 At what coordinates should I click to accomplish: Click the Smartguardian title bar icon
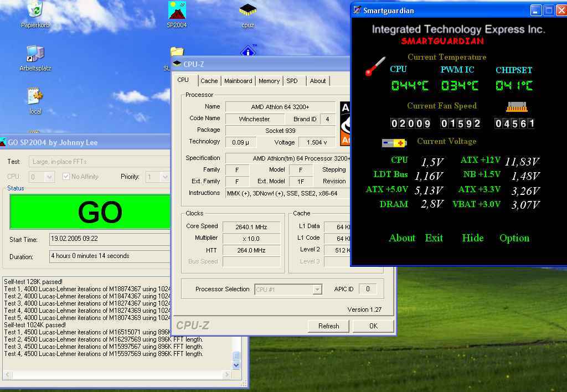pyautogui.click(x=357, y=10)
